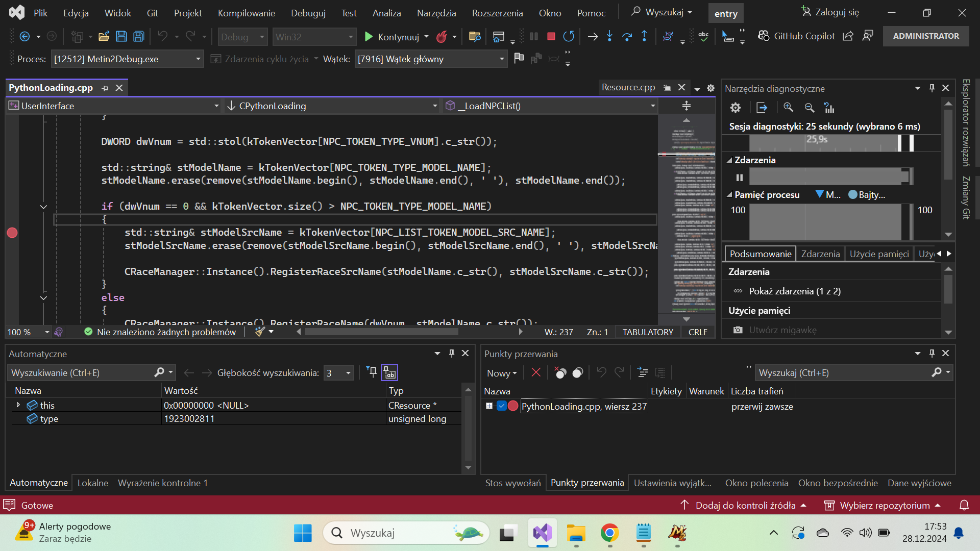Open diagnostic tools settings gear

point(735,108)
